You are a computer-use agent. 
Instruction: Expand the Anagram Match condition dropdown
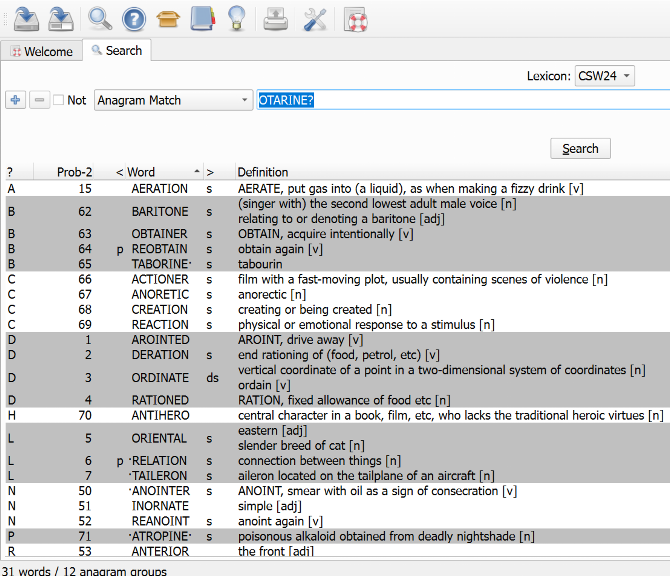pos(174,100)
